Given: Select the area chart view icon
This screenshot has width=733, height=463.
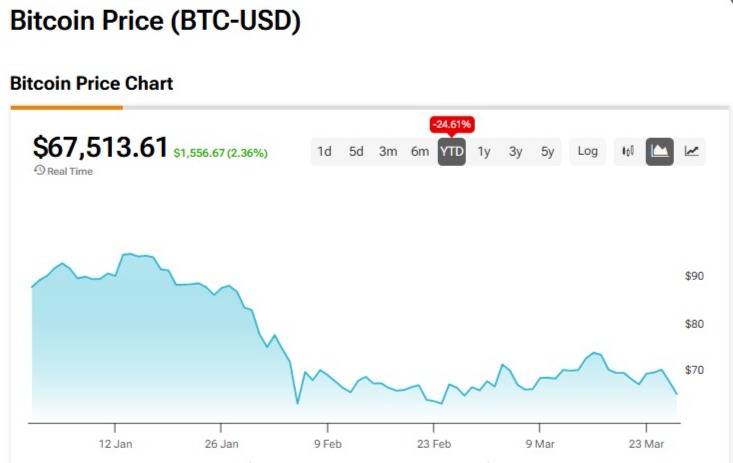Looking at the screenshot, I should pos(660,151).
